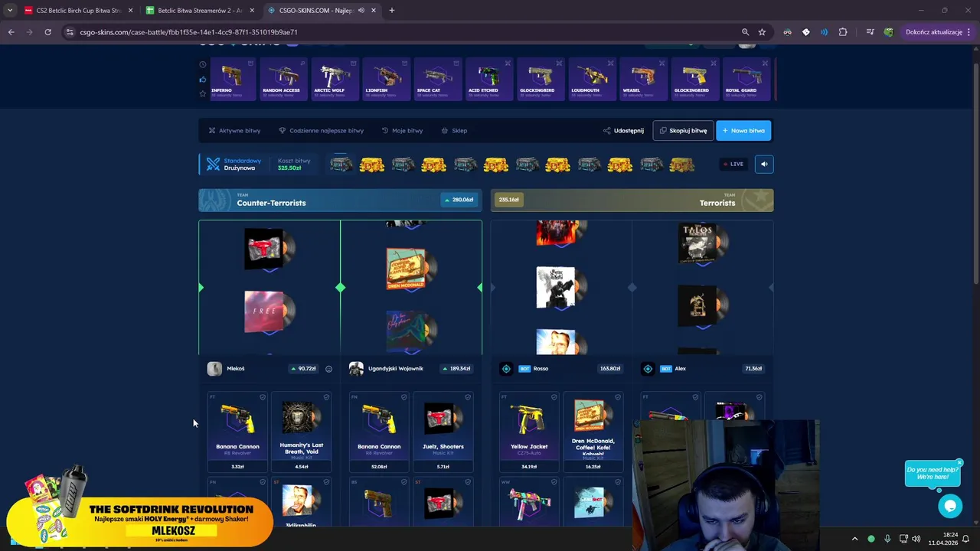This screenshot has height=551, width=980.
Task: Mute the CSGO-SKINS.COM tab audio icon
Action: click(x=361, y=11)
